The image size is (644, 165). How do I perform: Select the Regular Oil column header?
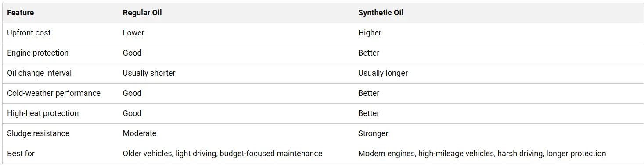[142, 13]
